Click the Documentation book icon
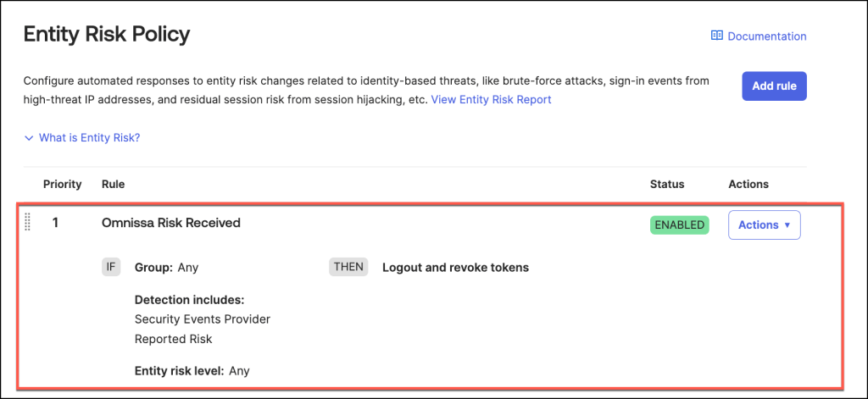 (716, 36)
